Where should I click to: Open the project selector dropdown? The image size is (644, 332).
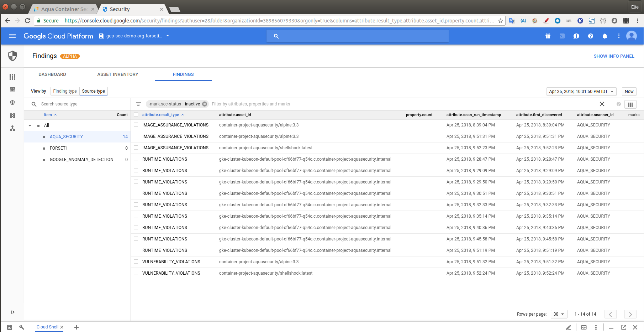coord(134,36)
